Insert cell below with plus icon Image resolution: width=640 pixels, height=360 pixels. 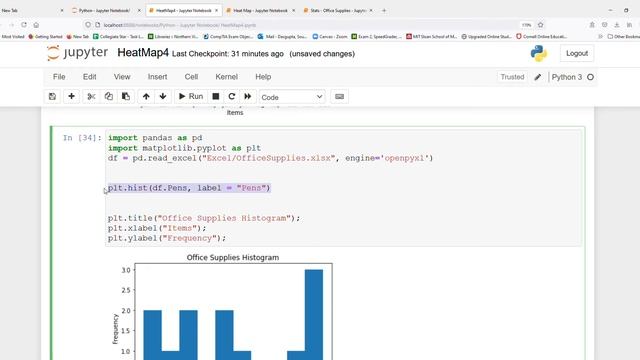point(71,97)
